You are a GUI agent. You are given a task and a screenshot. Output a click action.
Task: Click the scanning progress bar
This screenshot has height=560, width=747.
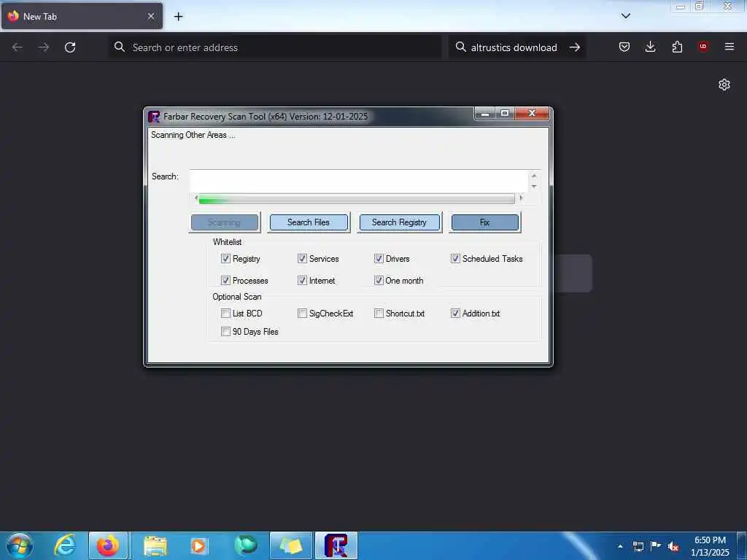(x=357, y=200)
